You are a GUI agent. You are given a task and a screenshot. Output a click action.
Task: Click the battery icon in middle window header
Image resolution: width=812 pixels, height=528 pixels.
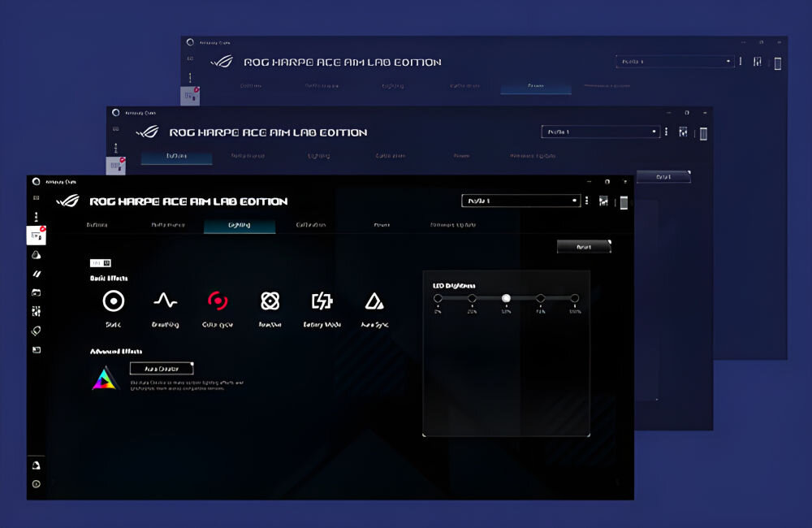pos(703,134)
